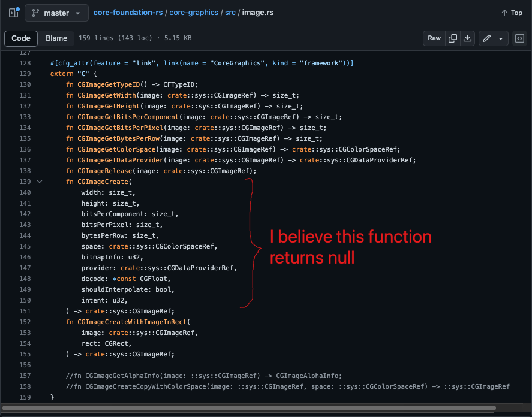The width and height of the screenshot is (532, 417).
Task: Click the horizontal scrollbar at the bottom
Action: pos(249,408)
